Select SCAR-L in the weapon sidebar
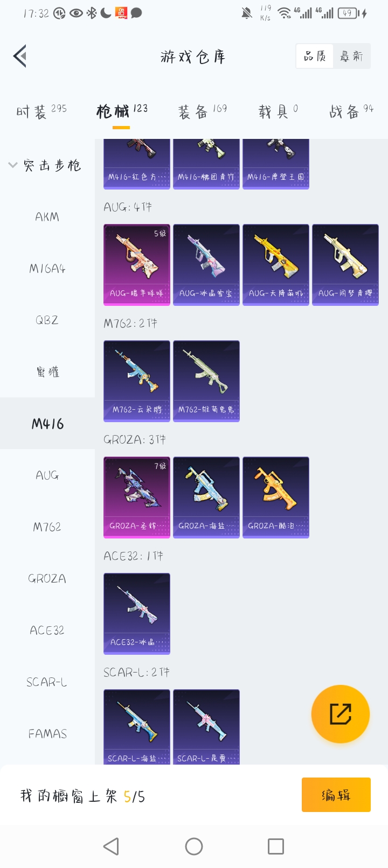Screen dimensions: 388x868 pyautogui.click(x=47, y=682)
